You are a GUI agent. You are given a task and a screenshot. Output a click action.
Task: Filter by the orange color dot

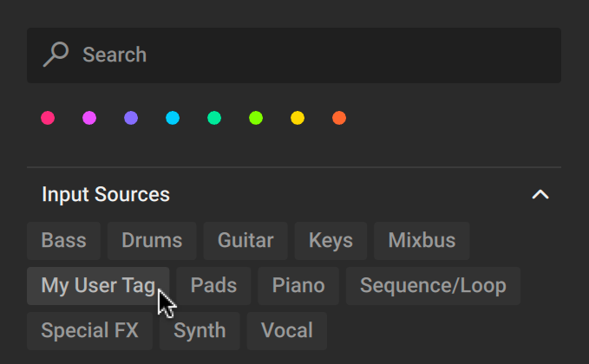[x=339, y=118]
